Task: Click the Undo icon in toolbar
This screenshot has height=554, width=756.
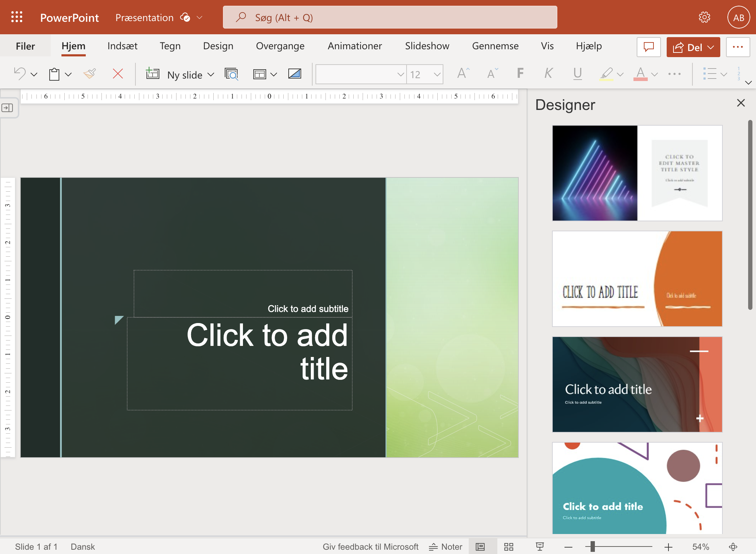Action: pos(20,73)
